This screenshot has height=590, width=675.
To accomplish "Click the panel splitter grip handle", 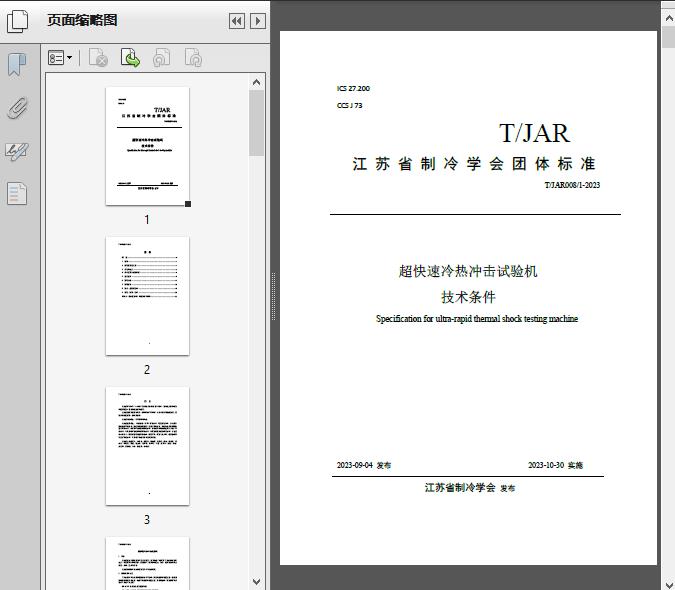I will point(273,297).
